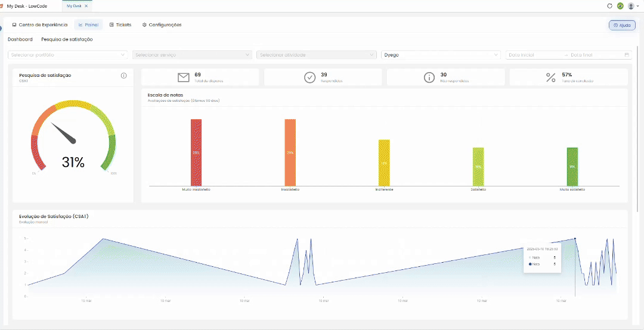644x330 pixels.
Task: Open the Centro de Experiência tab
Action: point(40,24)
